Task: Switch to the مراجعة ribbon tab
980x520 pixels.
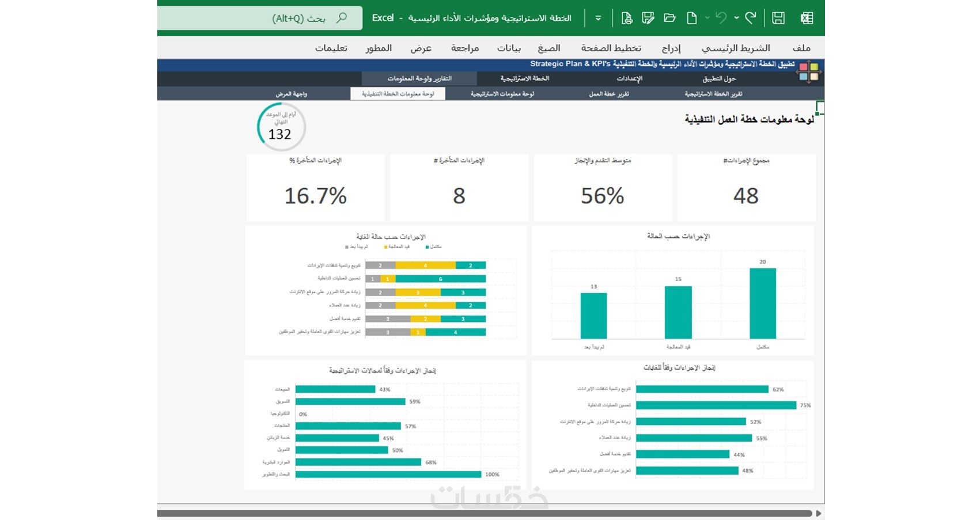Action: (465, 48)
